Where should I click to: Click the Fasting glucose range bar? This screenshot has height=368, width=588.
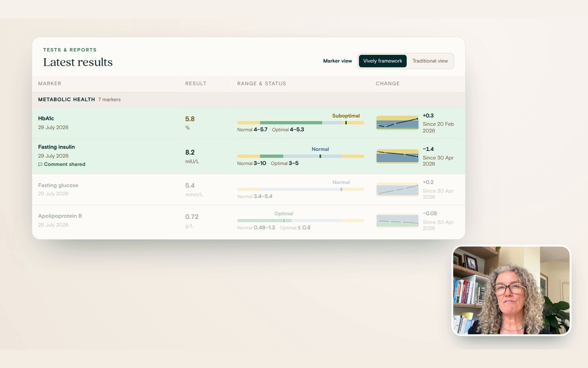coord(300,189)
